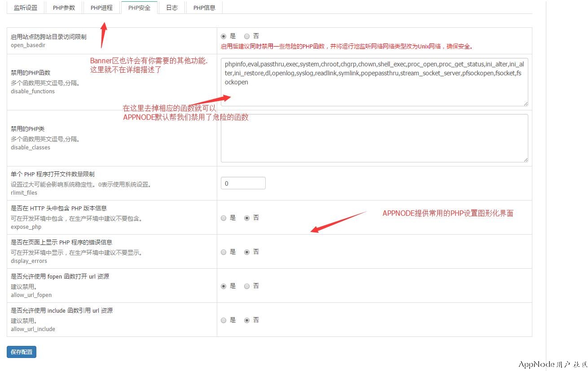Select 是 for open_basedir restriction

(x=224, y=36)
